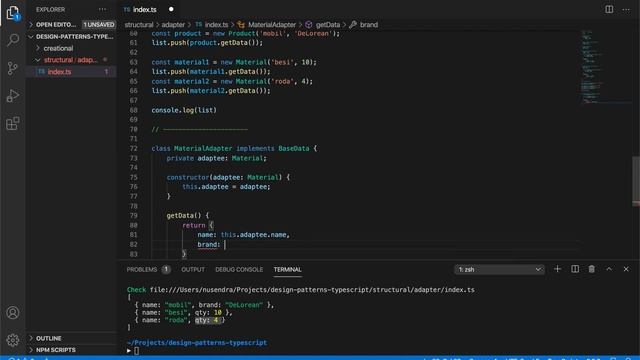This screenshot has width=640, height=360.
Task: Click the unsaved dot on index.ts tab
Action: 171,9
